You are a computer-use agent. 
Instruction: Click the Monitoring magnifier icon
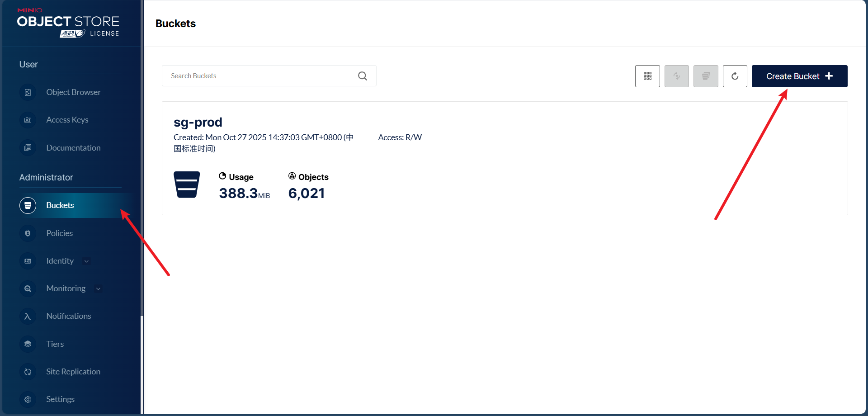28,288
